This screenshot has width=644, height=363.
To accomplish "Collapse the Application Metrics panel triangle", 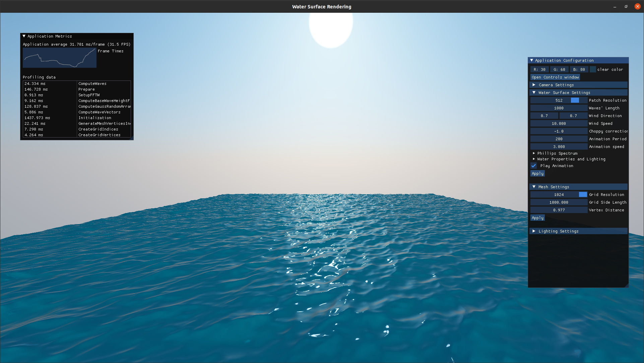I will pyautogui.click(x=24, y=36).
